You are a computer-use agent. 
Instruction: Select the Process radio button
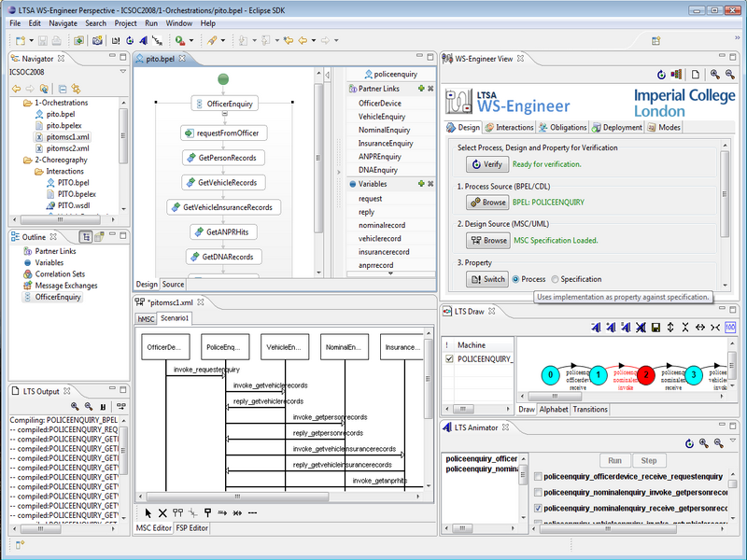coord(516,279)
